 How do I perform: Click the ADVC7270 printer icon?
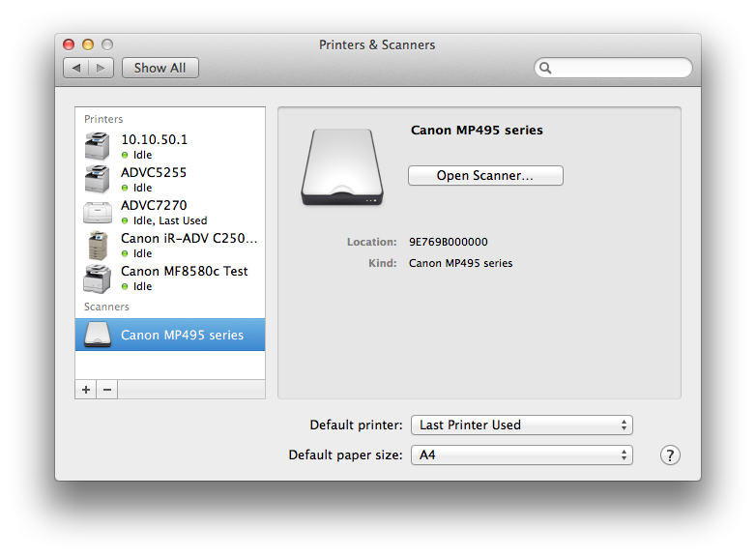[98, 212]
